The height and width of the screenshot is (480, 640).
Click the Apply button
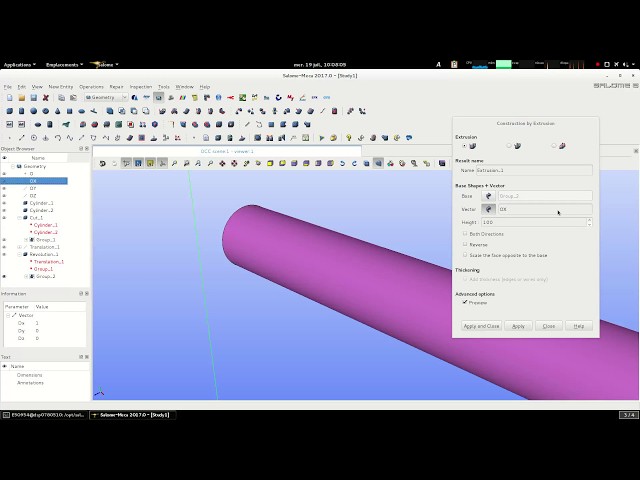point(518,326)
